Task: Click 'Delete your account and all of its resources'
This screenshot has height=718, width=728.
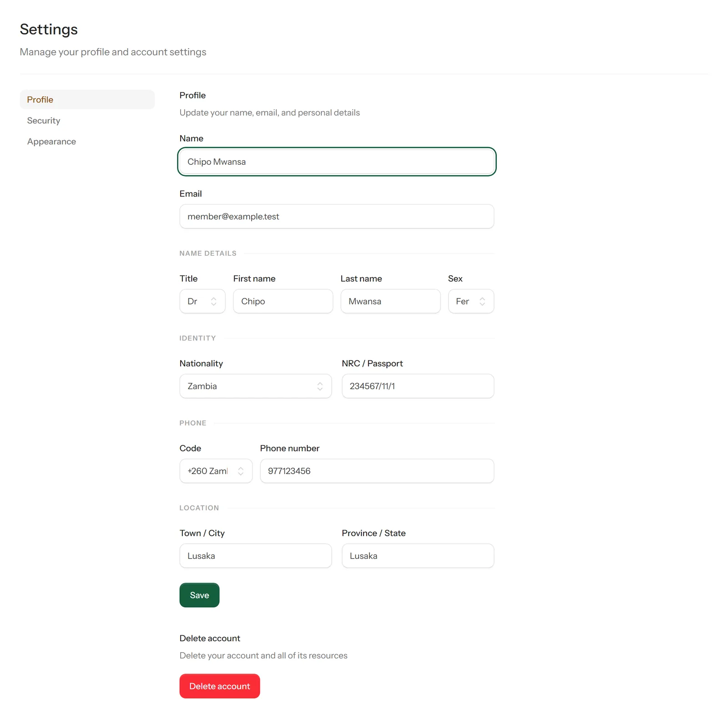Action: click(263, 656)
